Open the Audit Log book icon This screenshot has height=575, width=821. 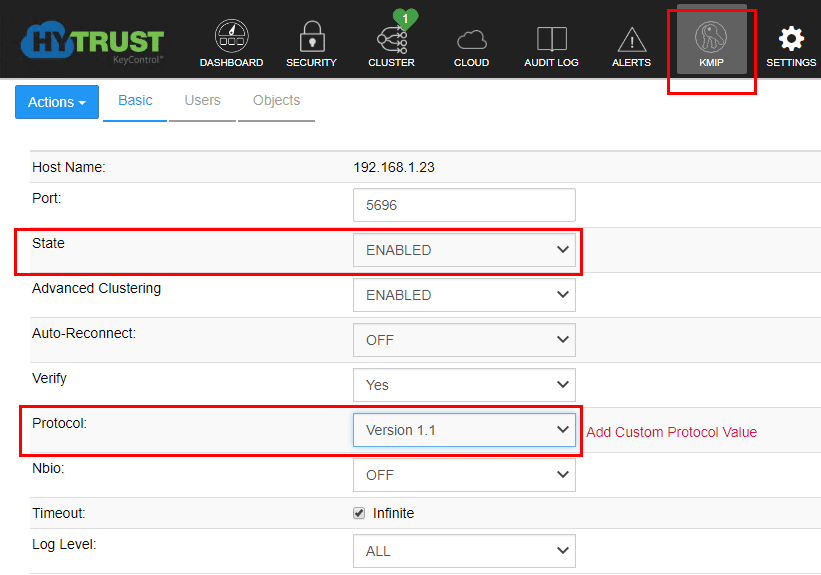point(552,39)
